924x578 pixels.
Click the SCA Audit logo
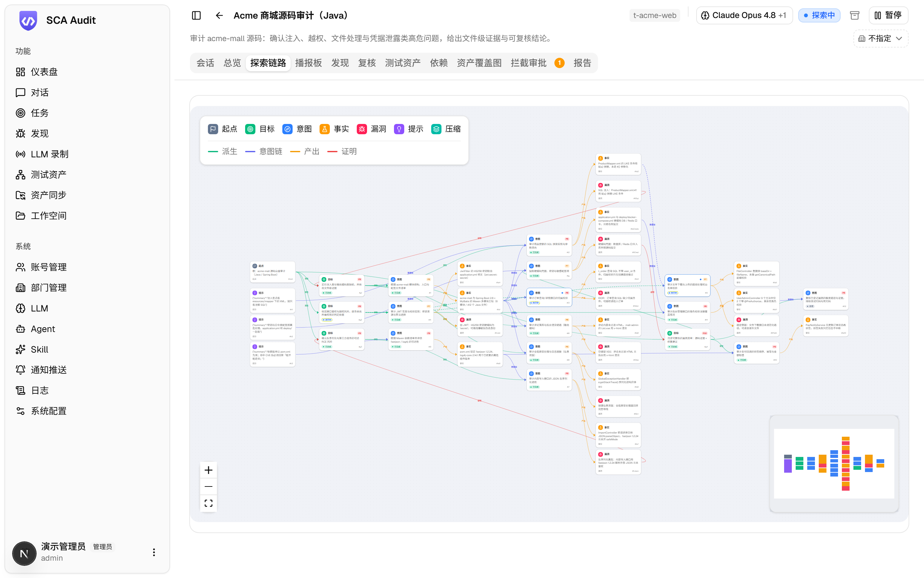pyautogui.click(x=28, y=20)
